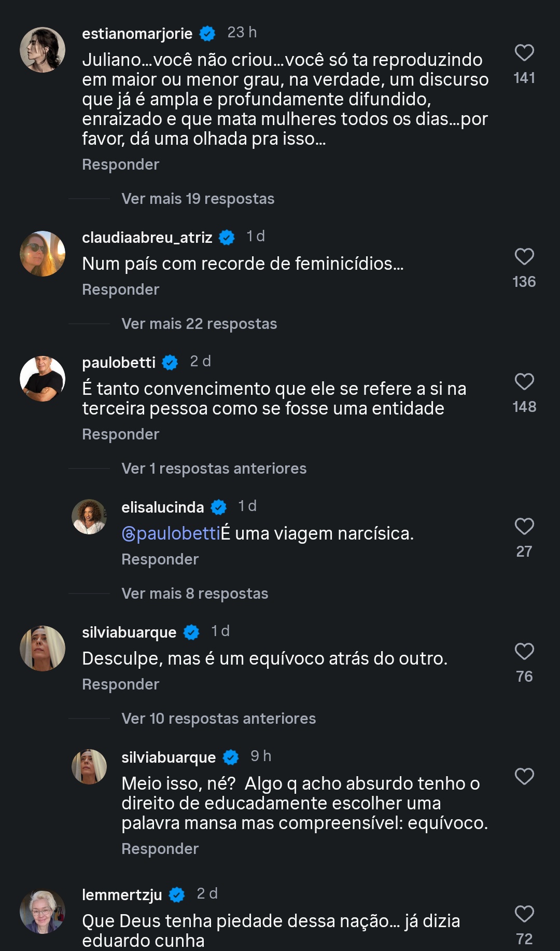560x951 pixels.
Task: Heart silviabuarque's 'Meio isso' reply
Action: pos(524,777)
